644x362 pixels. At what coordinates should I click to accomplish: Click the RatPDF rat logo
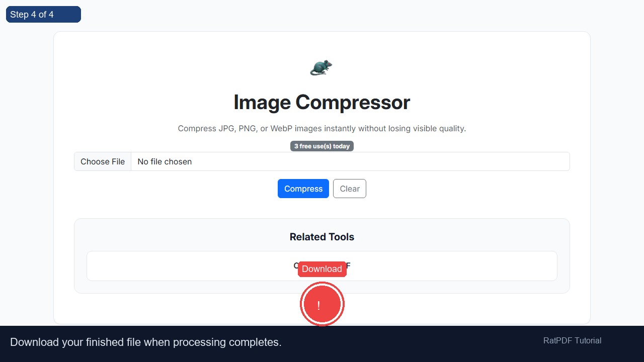tap(321, 67)
